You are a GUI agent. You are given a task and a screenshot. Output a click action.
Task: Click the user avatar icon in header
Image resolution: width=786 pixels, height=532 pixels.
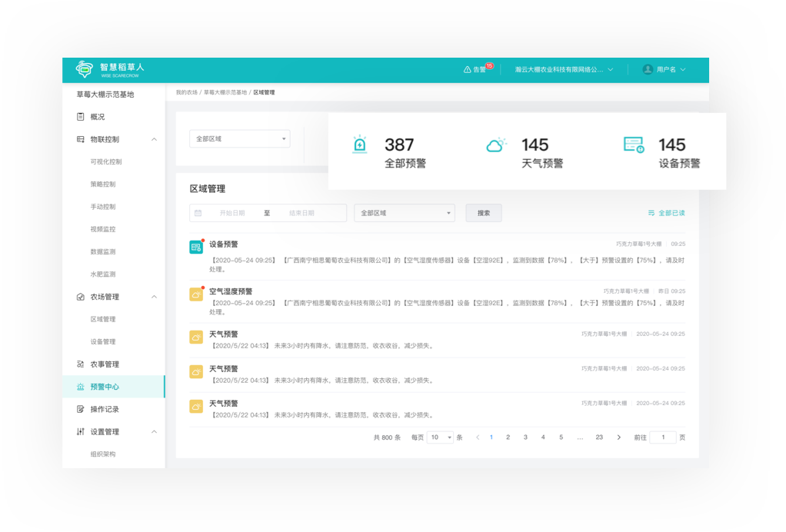pos(648,69)
